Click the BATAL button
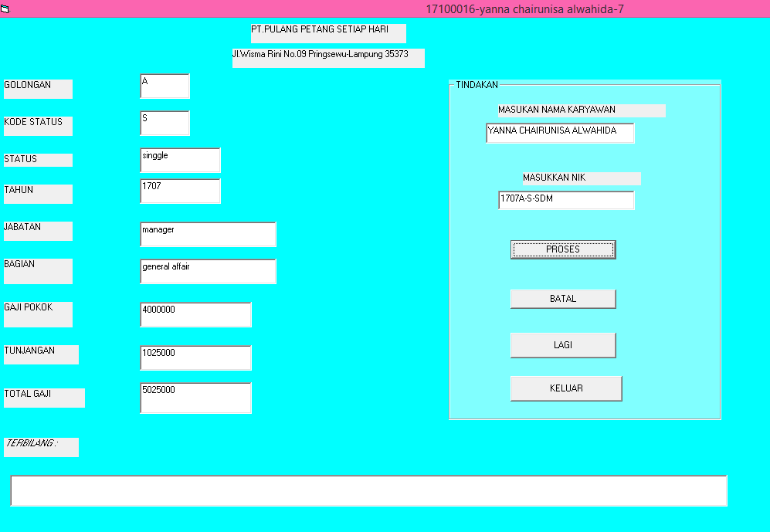Image resolution: width=770 pixels, height=532 pixels. [563, 299]
